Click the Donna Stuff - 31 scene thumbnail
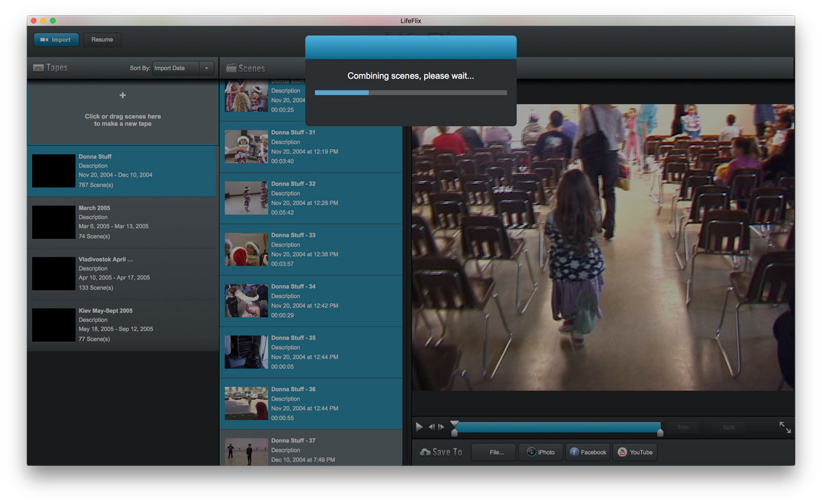The width and height of the screenshot is (822, 504). point(246,147)
